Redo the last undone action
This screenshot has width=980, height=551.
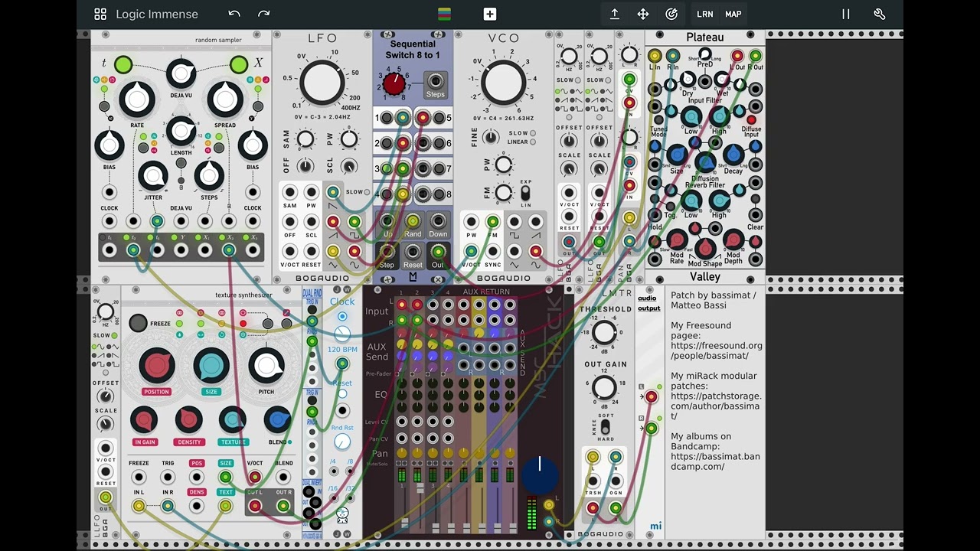click(x=264, y=14)
